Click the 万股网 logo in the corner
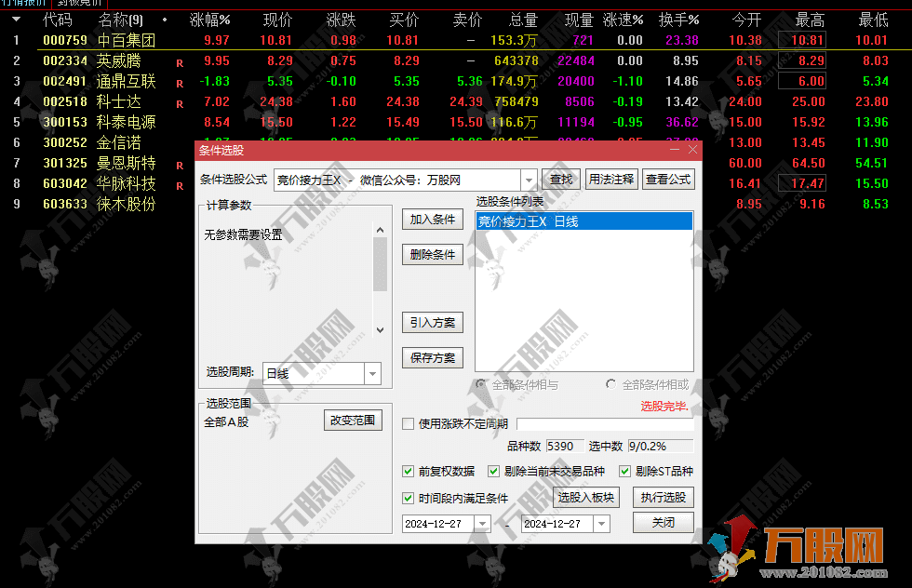Image resolution: width=912 pixels, height=588 pixels. (797, 550)
